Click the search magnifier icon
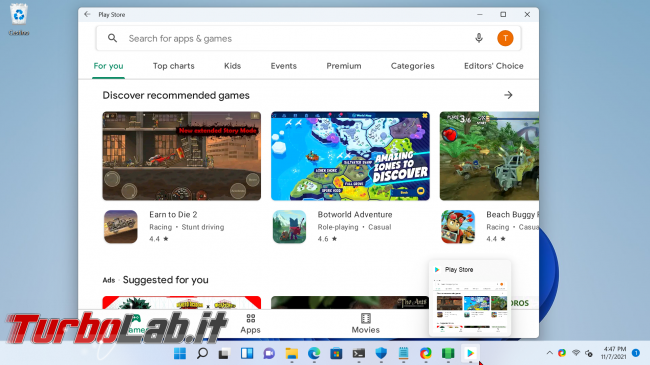650x365 pixels. [112, 38]
